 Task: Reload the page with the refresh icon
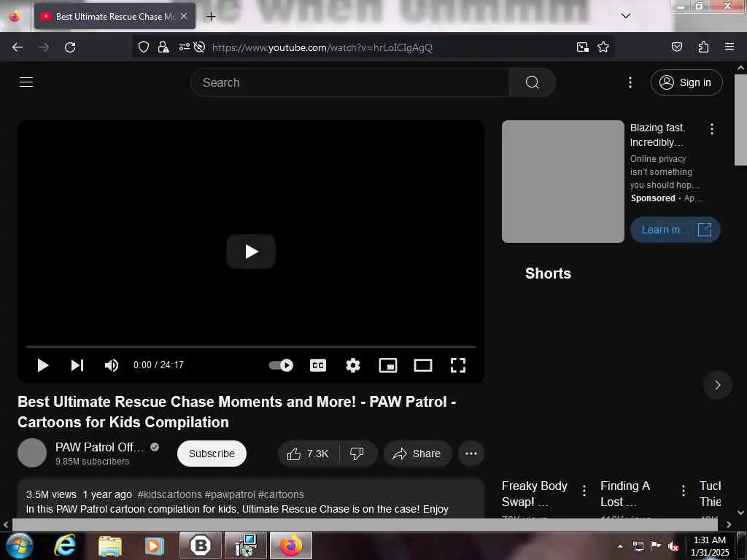[x=70, y=47]
